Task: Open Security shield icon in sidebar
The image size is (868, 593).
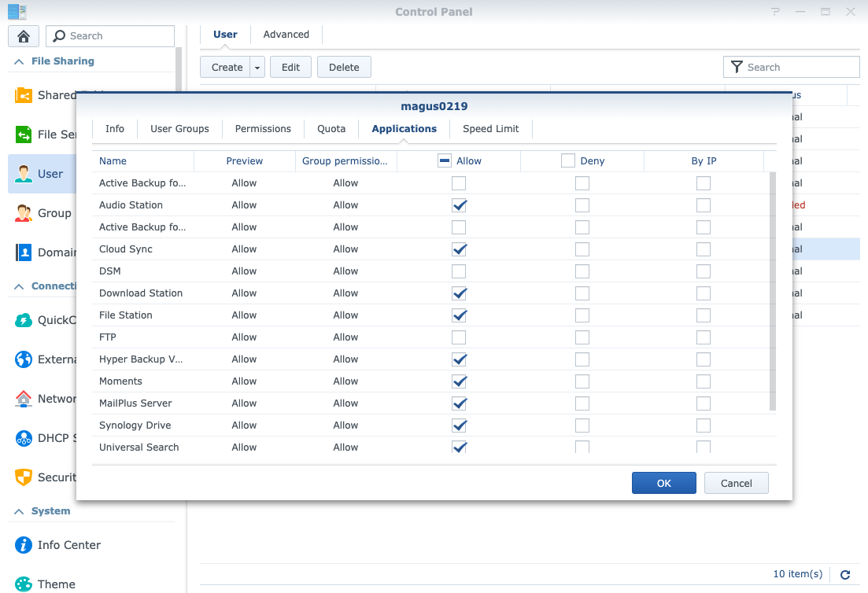Action: tap(24, 477)
